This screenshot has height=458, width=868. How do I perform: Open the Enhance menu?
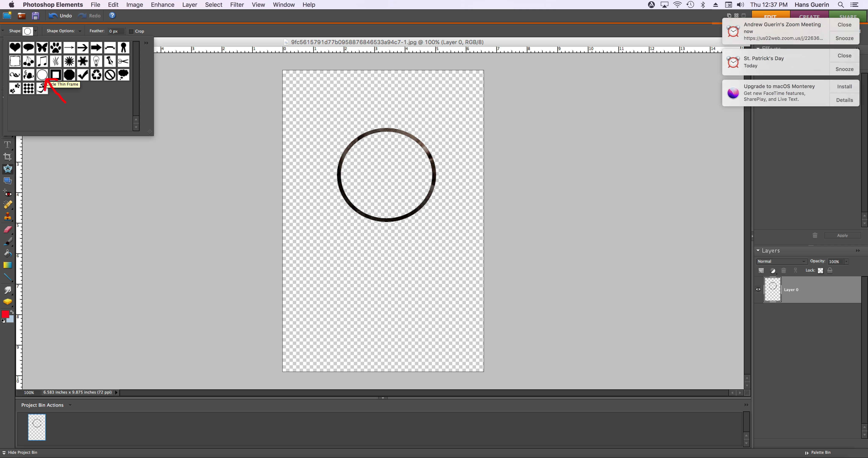pos(162,5)
